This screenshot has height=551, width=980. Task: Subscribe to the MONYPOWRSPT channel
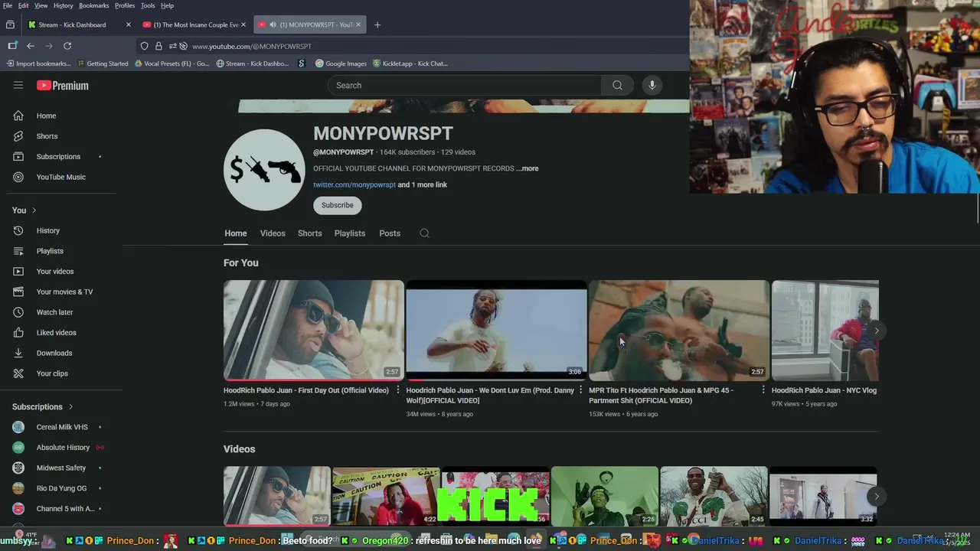click(x=338, y=205)
